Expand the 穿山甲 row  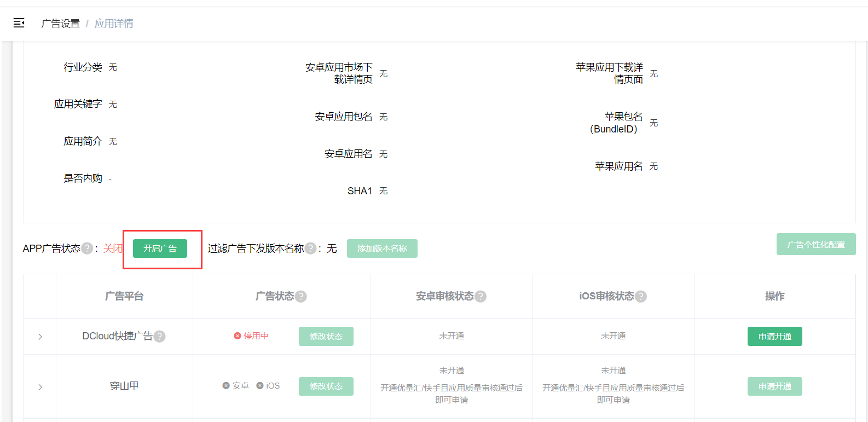(40, 387)
